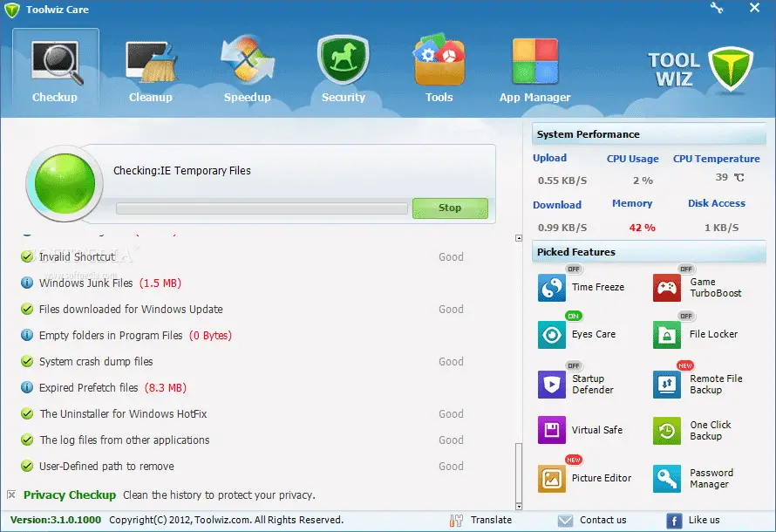Click the Version:3.1.0.1000 text

click(56, 520)
